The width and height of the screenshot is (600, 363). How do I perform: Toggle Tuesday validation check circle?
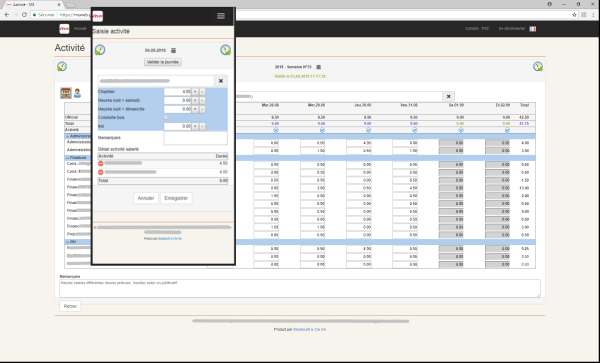pos(276,130)
